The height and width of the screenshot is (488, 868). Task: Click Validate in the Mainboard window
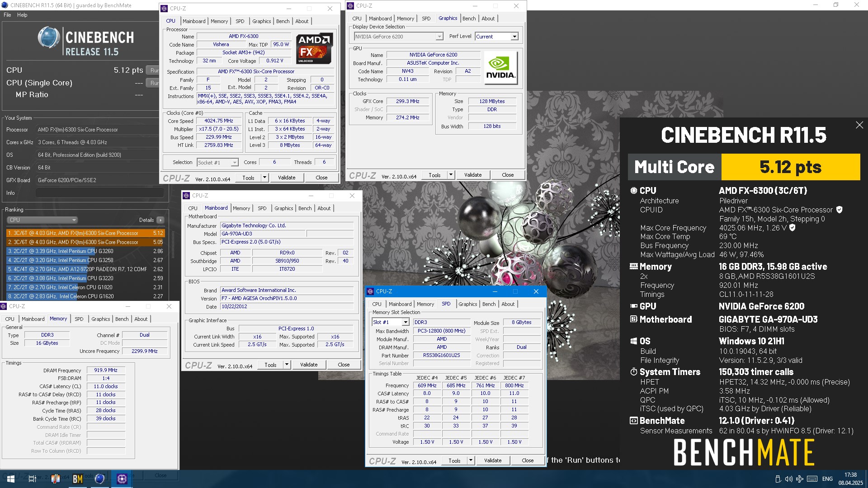tap(309, 365)
